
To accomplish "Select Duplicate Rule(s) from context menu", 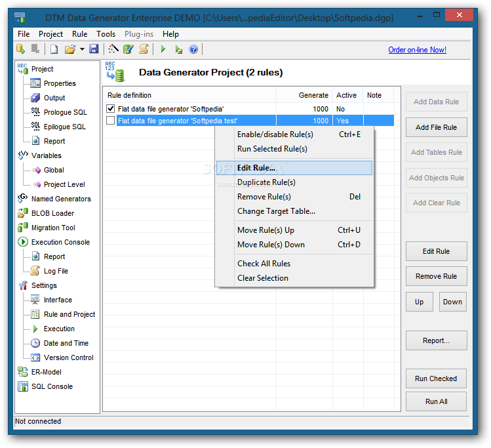I will click(294, 182).
